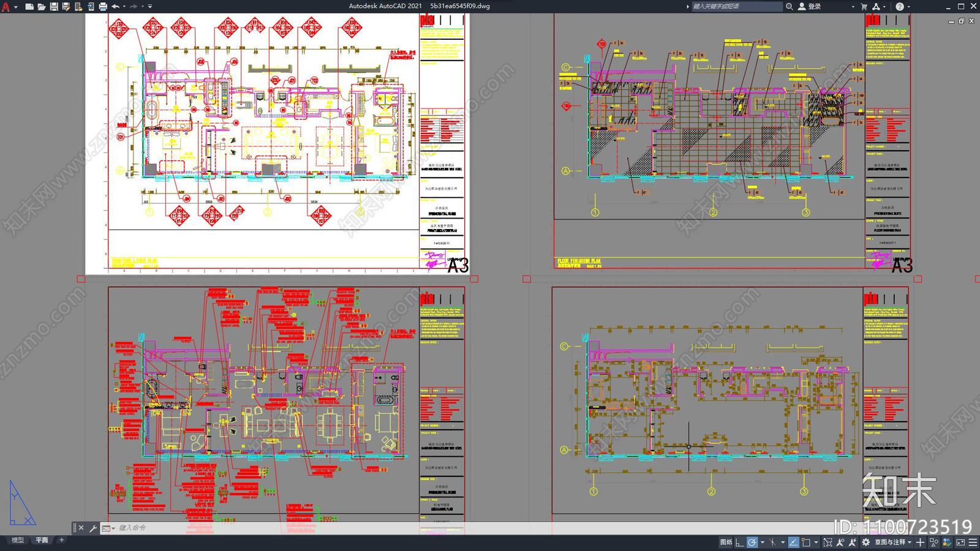Toggle Polar tracking in status bar

coord(752,542)
